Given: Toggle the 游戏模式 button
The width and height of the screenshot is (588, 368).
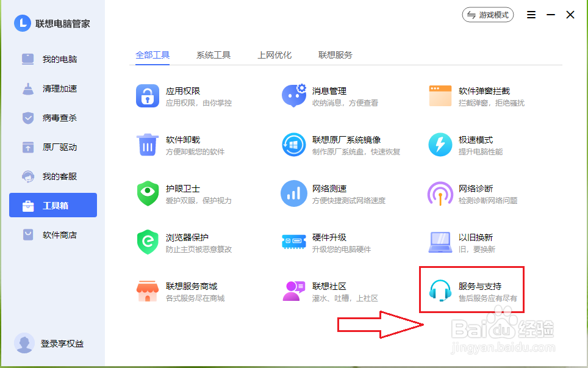Looking at the screenshot, I should click(x=487, y=15).
